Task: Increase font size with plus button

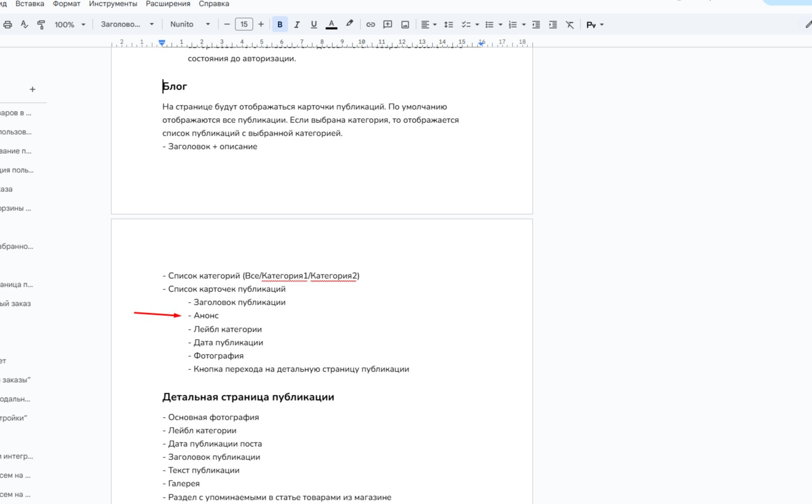Action: (x=261, y=24)
